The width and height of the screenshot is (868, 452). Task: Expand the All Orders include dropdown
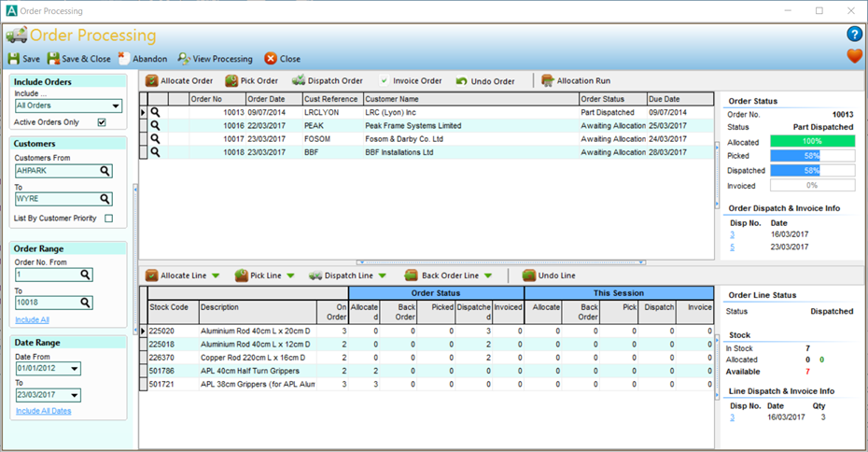point(116,106)
